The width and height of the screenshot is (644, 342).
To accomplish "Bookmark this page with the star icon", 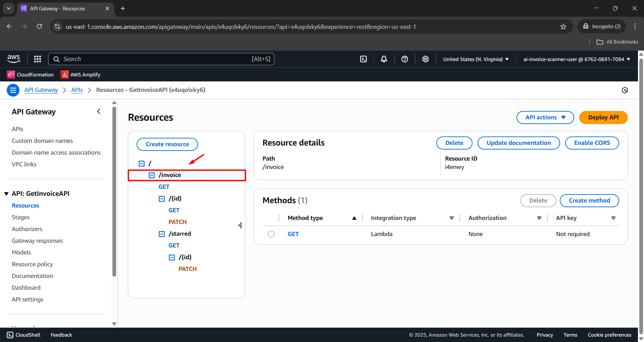I will coord(563,26).
